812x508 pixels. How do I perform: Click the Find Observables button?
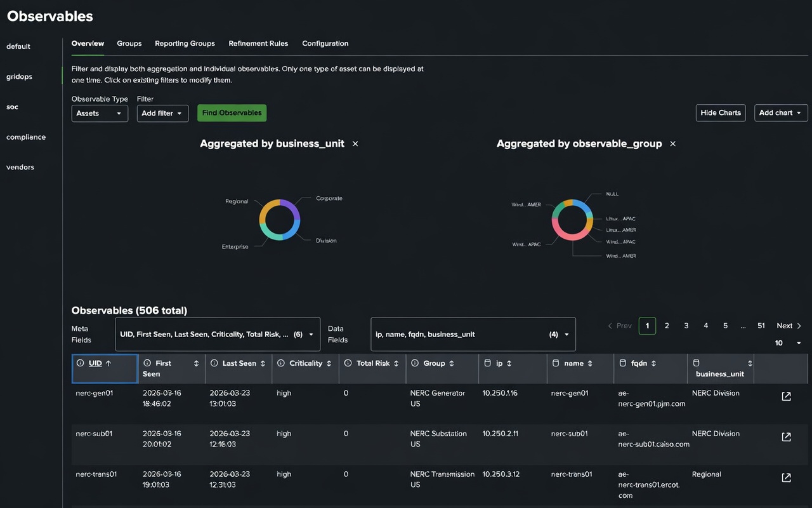point(232,113)
